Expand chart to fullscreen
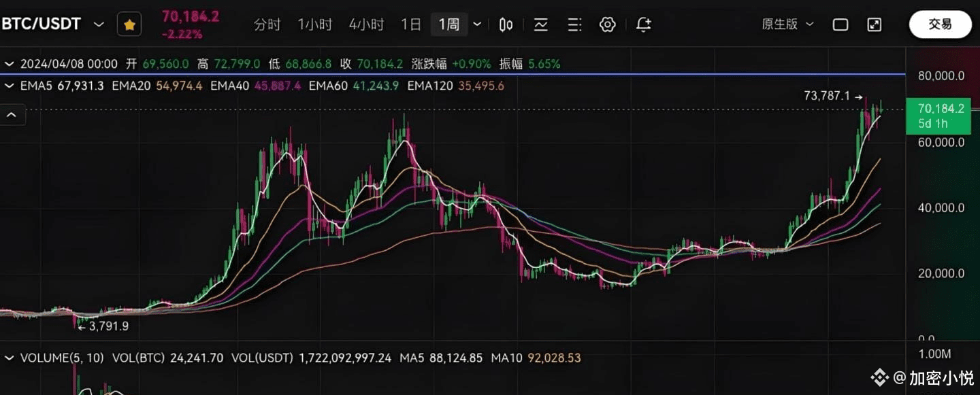Screen dimensions: 980x395 (875, 24)
